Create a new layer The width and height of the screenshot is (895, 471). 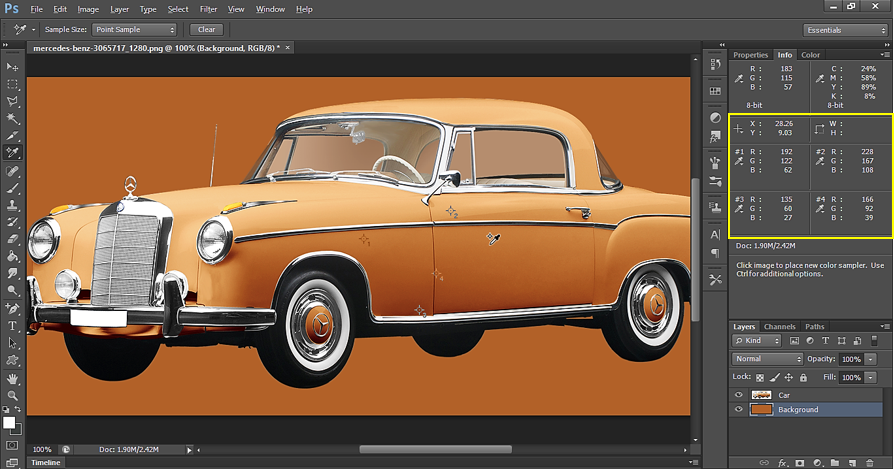(x=852, y=463)
